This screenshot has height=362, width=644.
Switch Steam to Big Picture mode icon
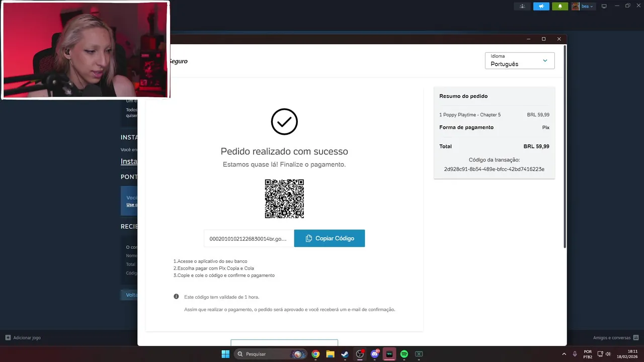[604, 6]
